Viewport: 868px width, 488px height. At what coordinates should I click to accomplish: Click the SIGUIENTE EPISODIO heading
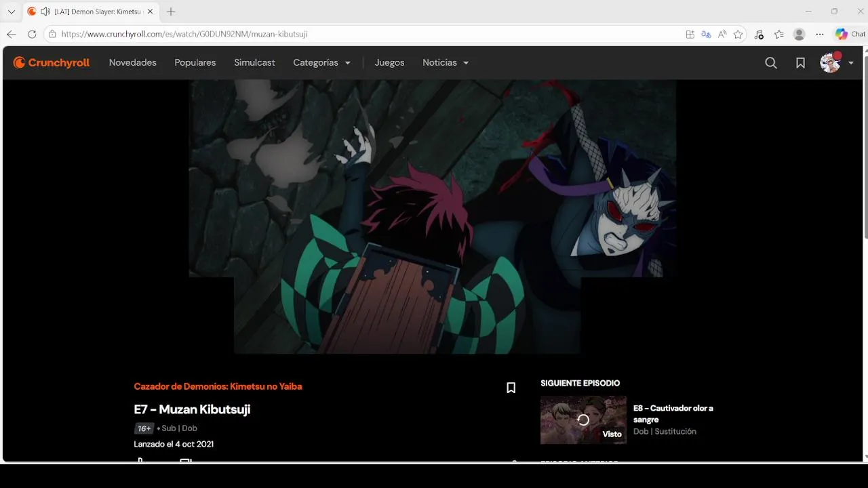click(580, 384)
